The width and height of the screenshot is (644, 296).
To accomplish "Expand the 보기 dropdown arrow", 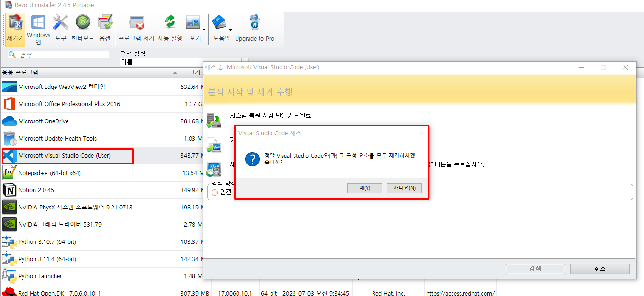I will coord(204,29).
